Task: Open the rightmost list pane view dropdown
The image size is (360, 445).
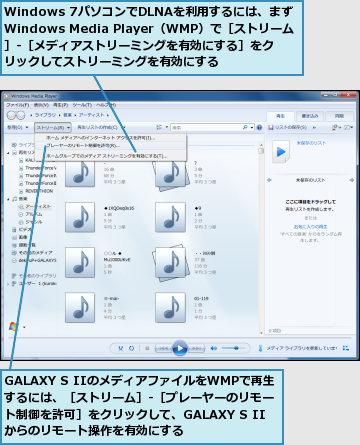Action: tap(348, 127)
